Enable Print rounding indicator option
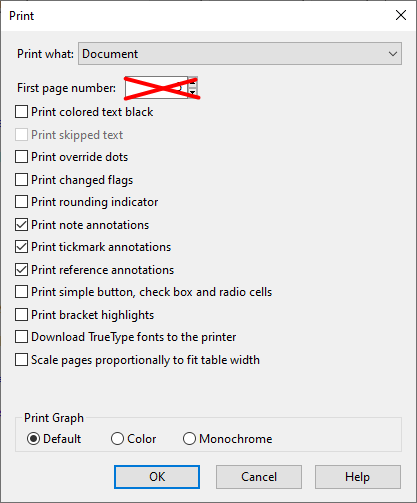The image size is (417, 503). point(21,202)
